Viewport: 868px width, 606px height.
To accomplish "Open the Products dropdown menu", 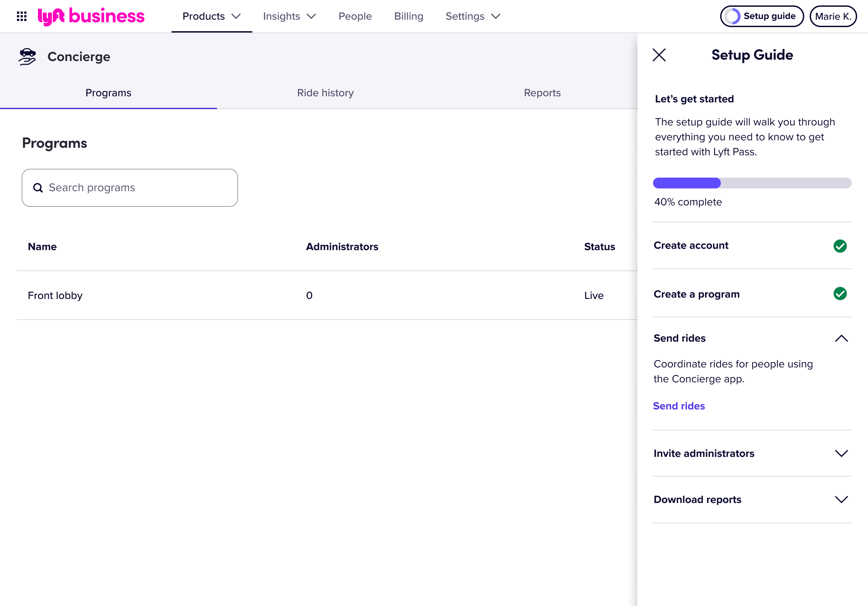I will click(x=212, y=16).
